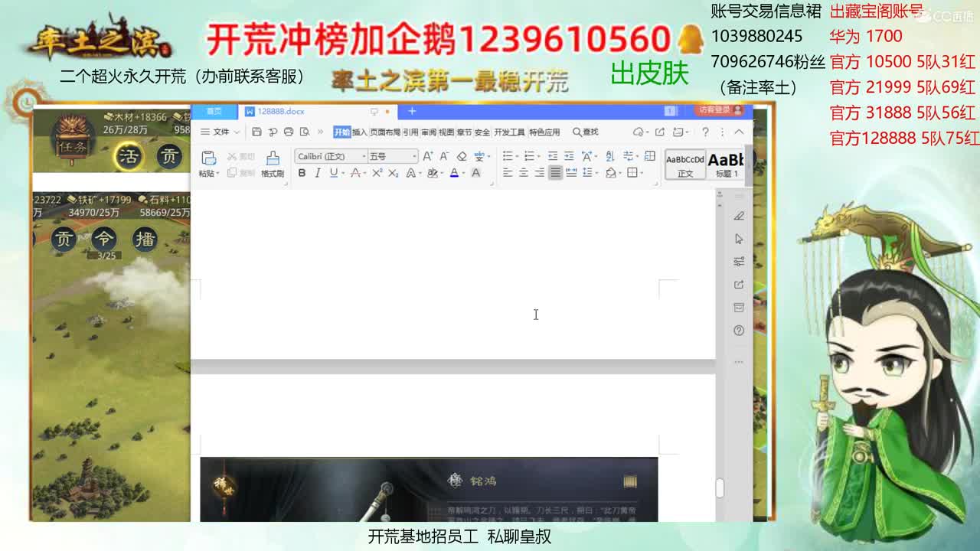Viewport: 980px width, 551px height.
Task: Open the 引用 ribbon tab
Action: coord(411,132)
